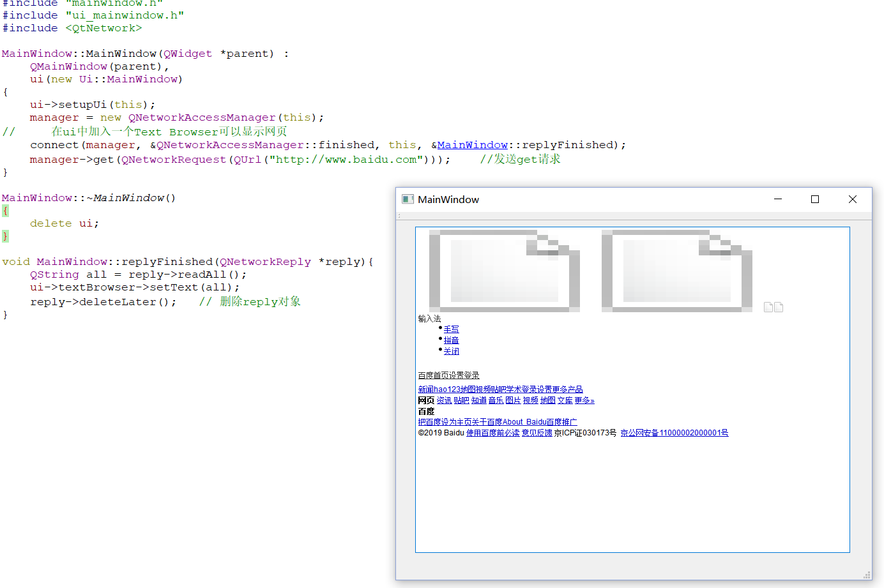Click the left large image placeholder
Screen dimensions: 884x588
point(505,271)
